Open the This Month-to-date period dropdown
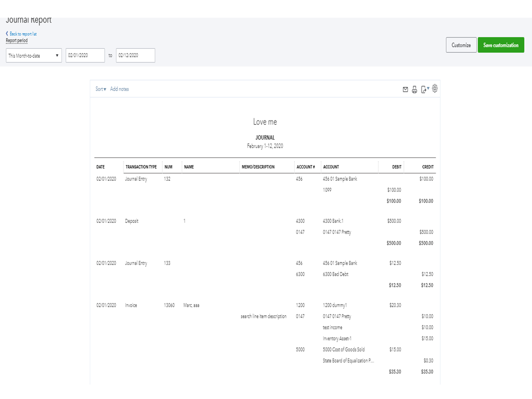This screenshot has width=532, height=399. click(33, 55)
